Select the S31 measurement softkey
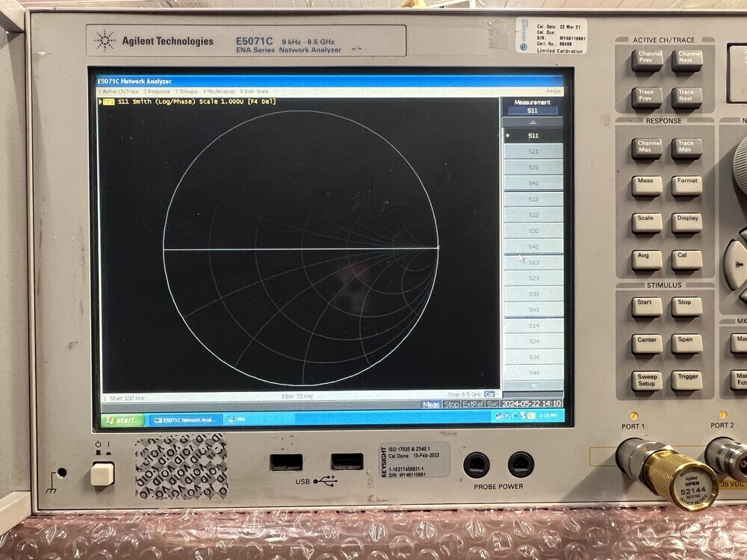The height and width of the screenshot is (560, 747). 533,167
